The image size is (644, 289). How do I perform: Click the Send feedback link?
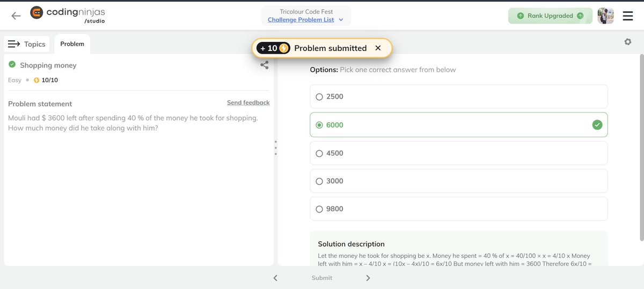[248, 102]
